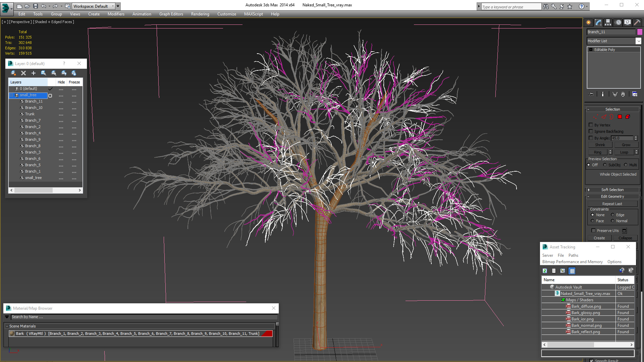The height and width of the screenshot is (362, 644).
Task: Open Paths menu in Asset Tracking
Action: [573, 255]
